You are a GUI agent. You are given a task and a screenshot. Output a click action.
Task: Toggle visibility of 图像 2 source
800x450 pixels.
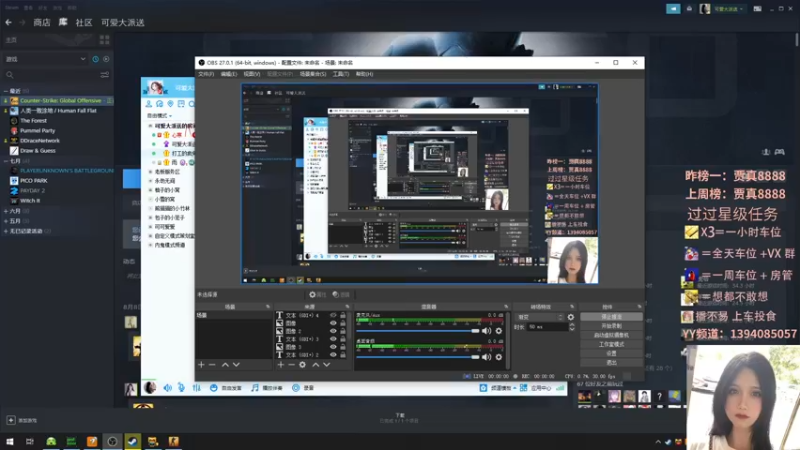coord(333,331)
